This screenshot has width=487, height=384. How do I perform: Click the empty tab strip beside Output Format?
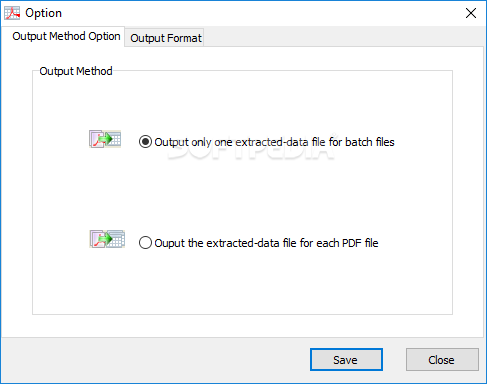point(343,37)
